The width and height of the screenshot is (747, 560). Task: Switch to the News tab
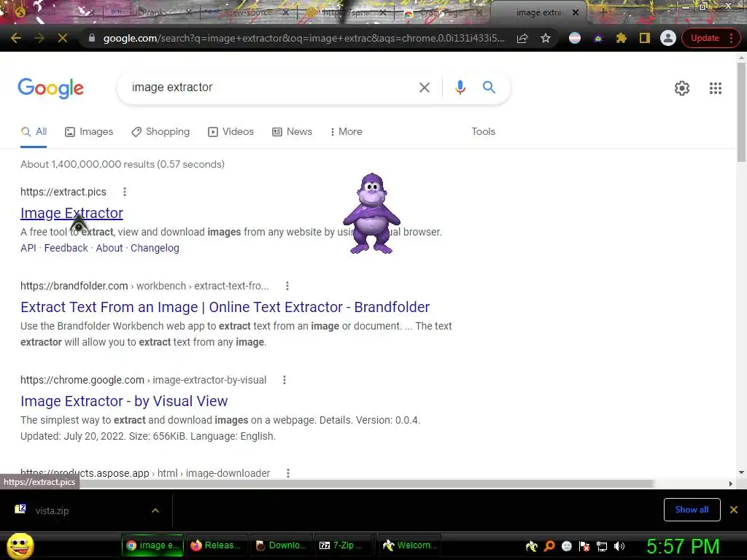click(x=292, y=132)
